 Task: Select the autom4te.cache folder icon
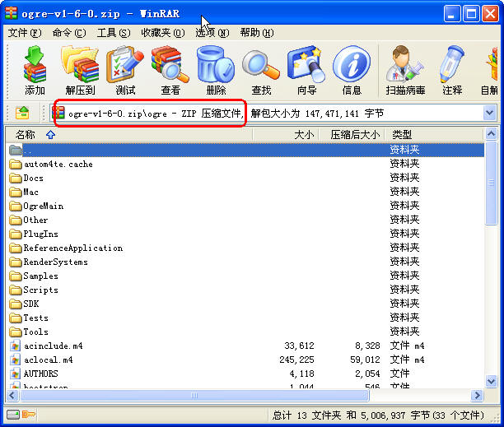[x=16, y=165]
